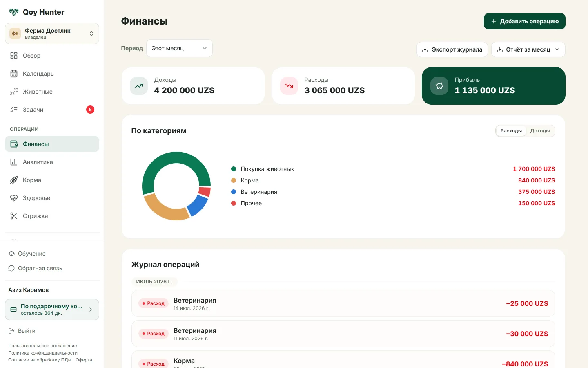
Task: Click the ФЕ farm avatar badge
Action: click(x=15, y=34)
